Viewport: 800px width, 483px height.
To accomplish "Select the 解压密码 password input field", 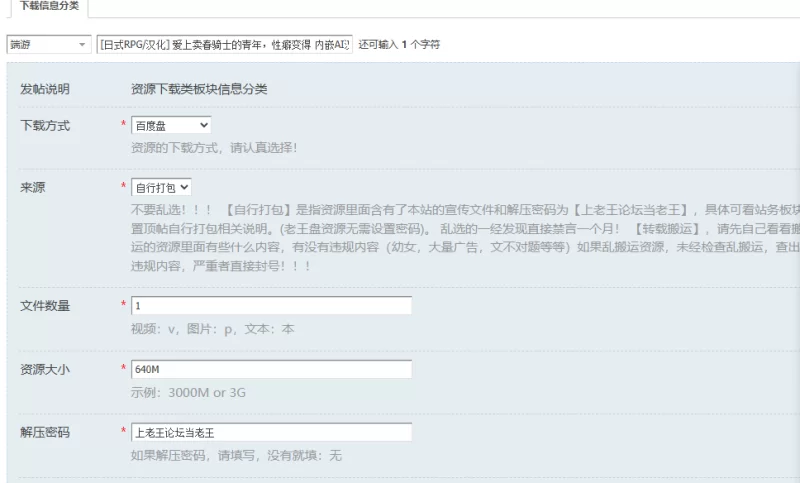I will [x=271, y=433].
